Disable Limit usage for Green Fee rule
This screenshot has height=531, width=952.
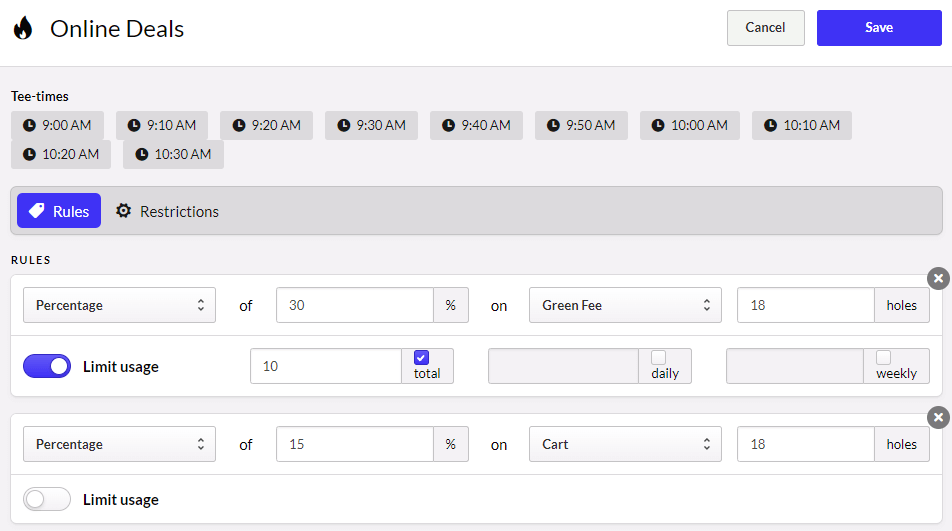pos(47,366)
